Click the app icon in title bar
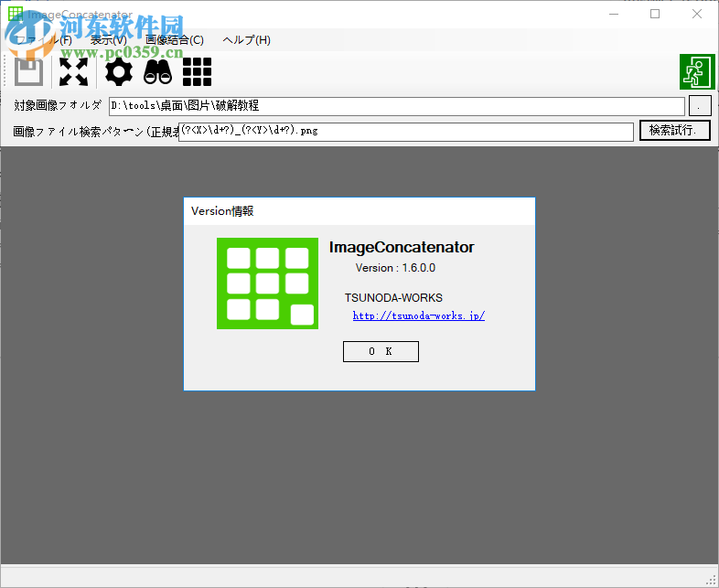Viewport: 719px width, 588px height. tap(16, 14)
